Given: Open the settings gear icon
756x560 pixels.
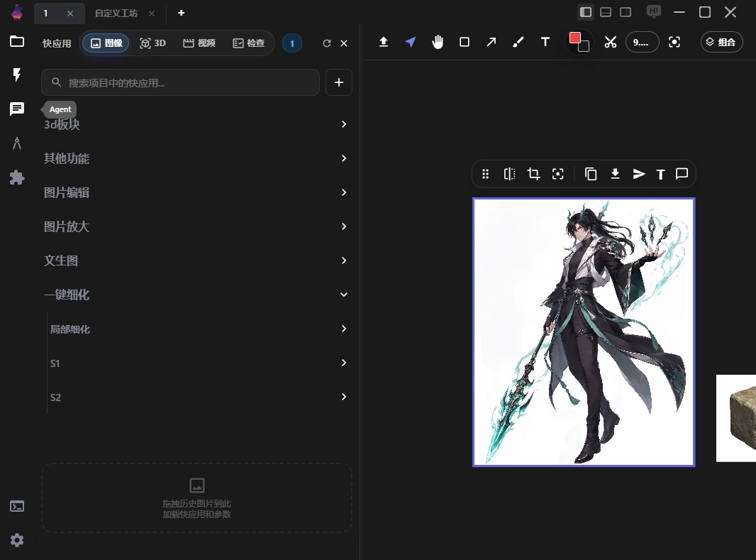Looking at the screenshot, I should 17,539.
